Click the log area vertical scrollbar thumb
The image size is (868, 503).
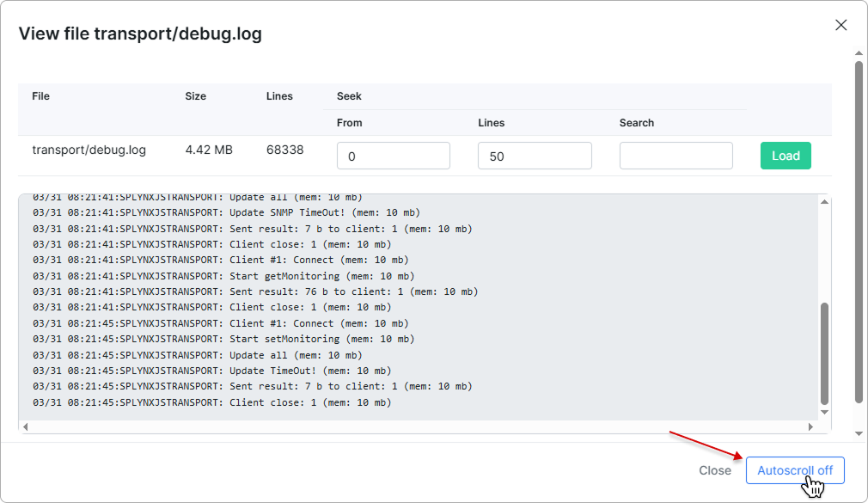(824, 353)
